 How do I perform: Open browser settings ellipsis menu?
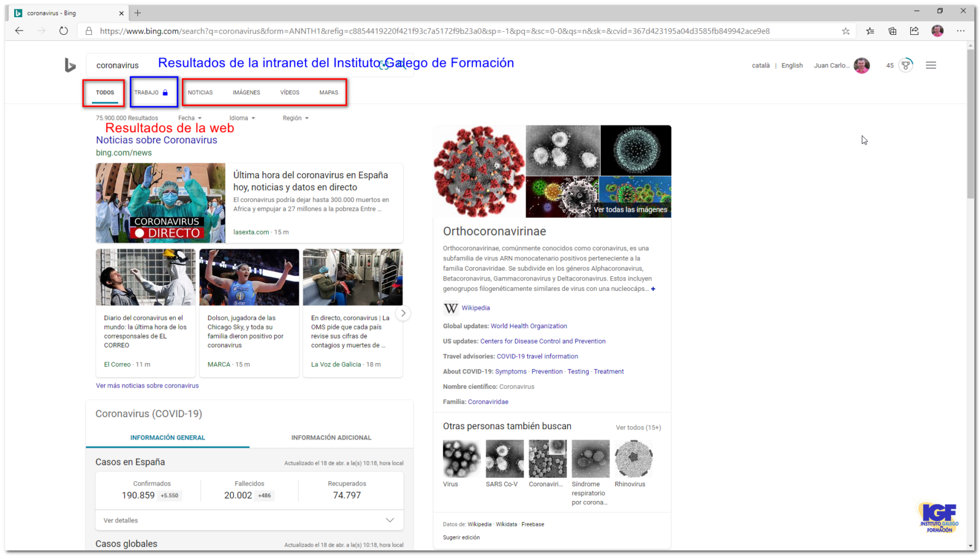pos(960,31)
